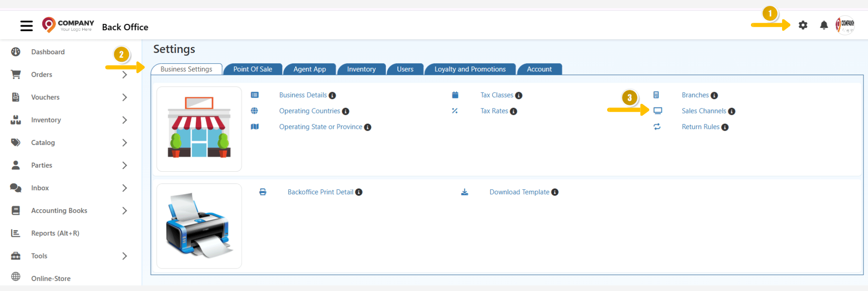Expand the Orders submenu chevron
Screen dimensions: 868x291
tap(125, 75)
